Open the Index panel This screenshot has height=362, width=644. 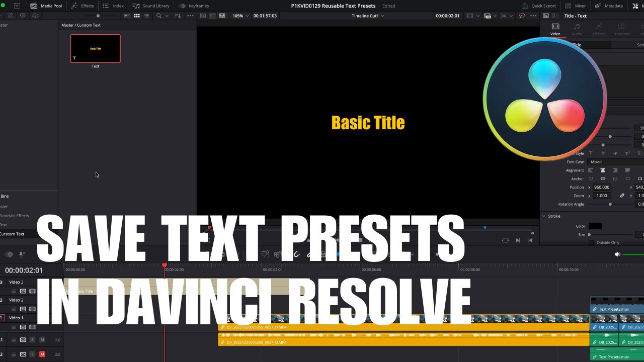pyautogui.click(x=113, y=6)
